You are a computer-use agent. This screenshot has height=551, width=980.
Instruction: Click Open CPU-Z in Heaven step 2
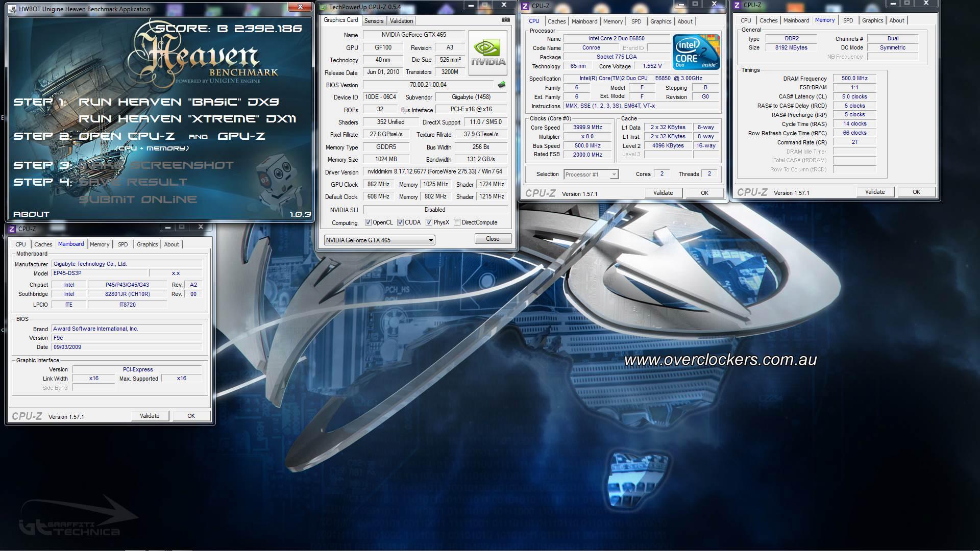[127, 136]
